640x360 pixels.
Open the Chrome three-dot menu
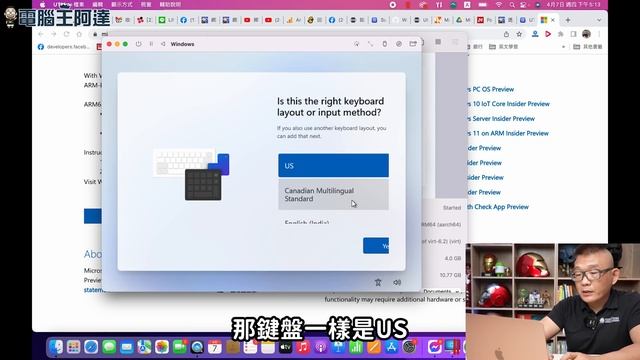pos(599,34)
